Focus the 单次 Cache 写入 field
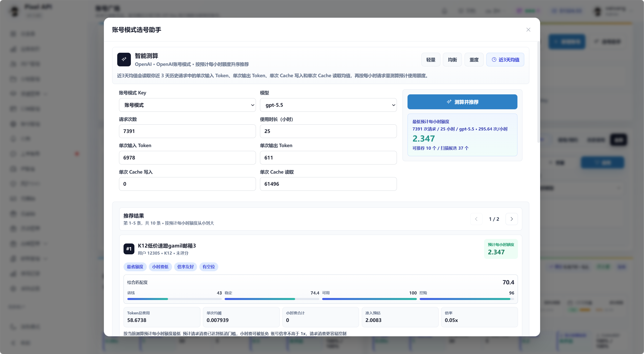Screen dimensions: 644x354 pyautogui.click(x=187, y=184)
